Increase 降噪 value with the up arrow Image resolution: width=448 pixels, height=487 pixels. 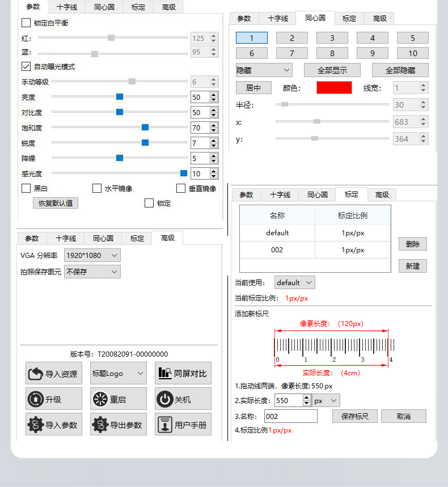tap(213, 156)
